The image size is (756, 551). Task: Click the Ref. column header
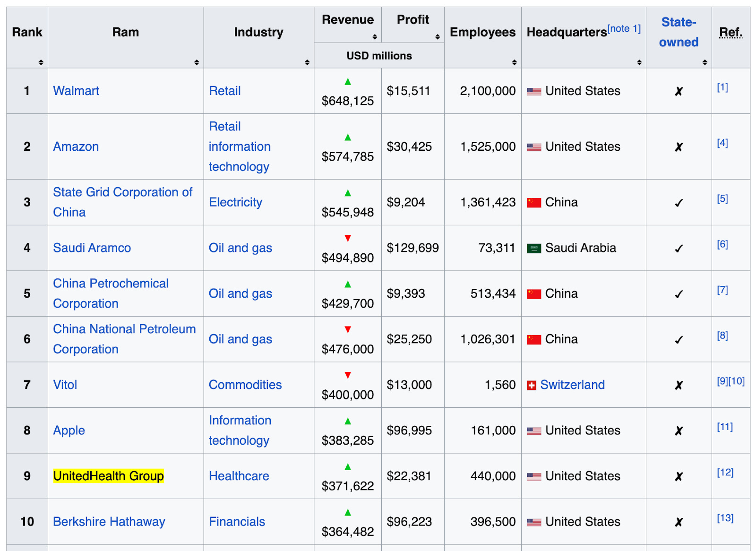[x=731, y=32]
